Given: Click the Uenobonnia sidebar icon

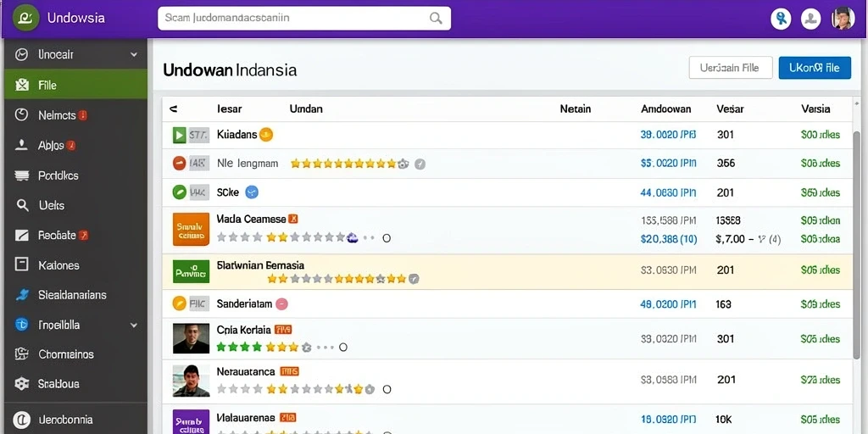Looking at the screenshot, I should (x=21, y=420).
